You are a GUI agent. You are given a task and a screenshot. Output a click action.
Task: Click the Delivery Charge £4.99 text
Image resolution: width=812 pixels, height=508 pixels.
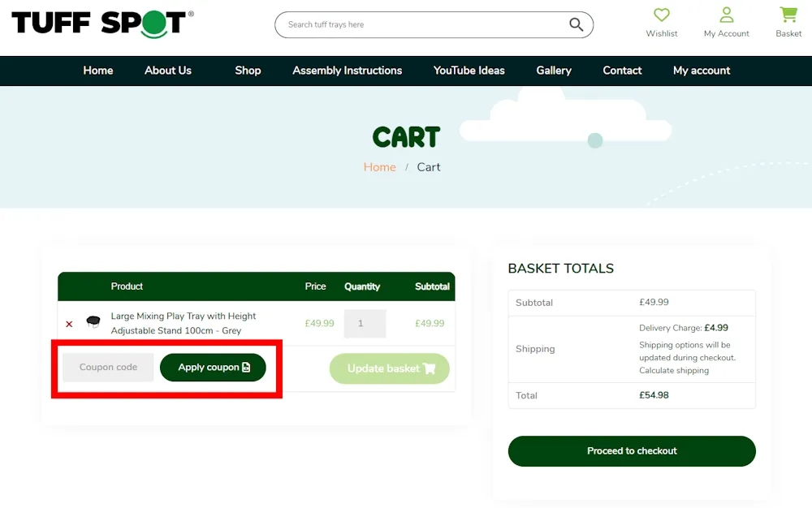(x=684, y=328)
